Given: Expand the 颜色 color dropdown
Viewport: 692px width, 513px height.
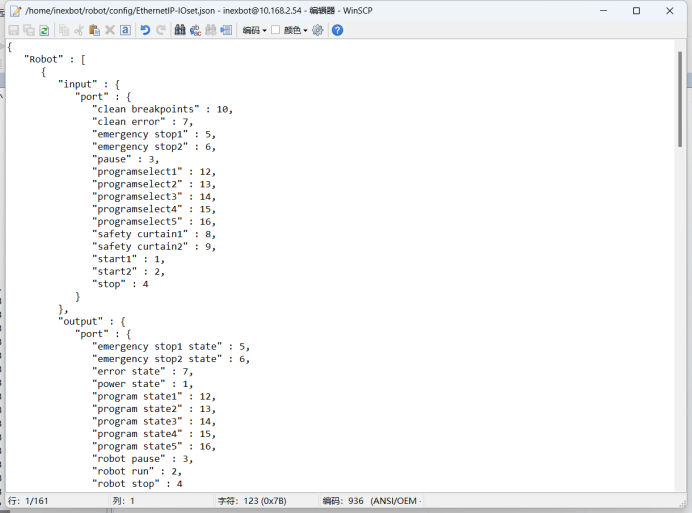Looking at the screenshot, I should click(295, 30).
